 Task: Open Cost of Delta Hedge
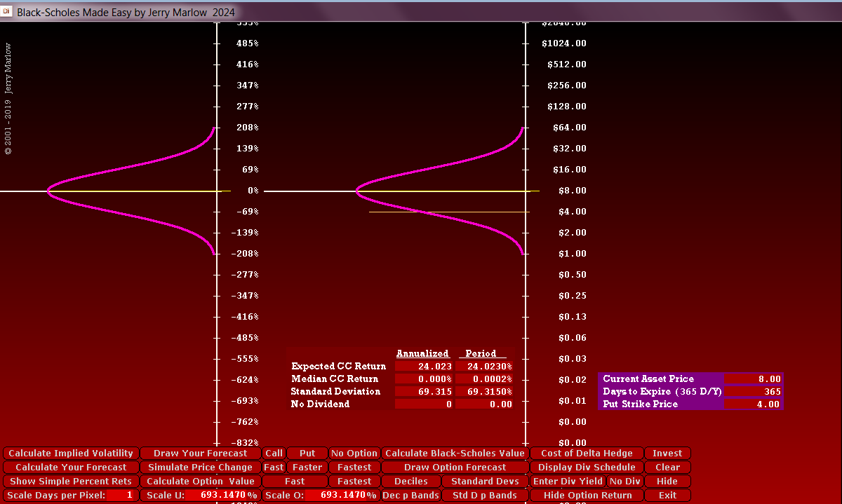pos(587,454)
